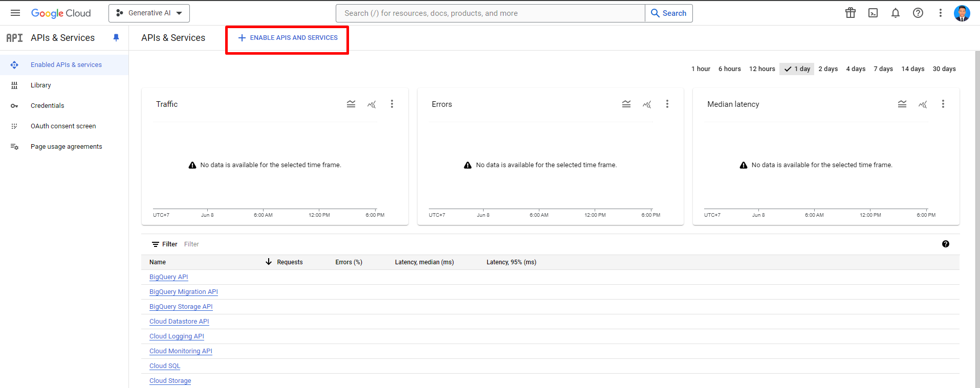Activate Cloud Shell terminal icon
The width and height of the screenshot is (980, 388).
tap(873, 13)
